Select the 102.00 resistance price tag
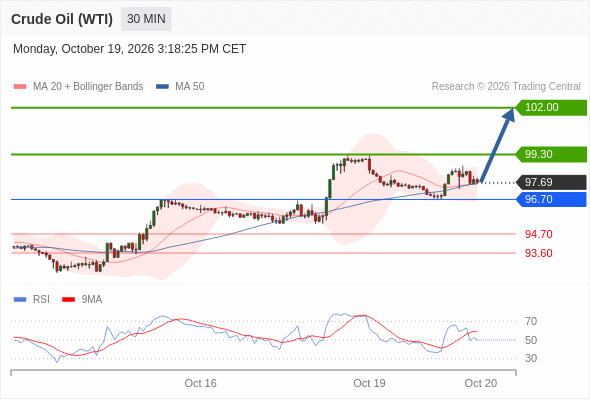 (551, 108)
